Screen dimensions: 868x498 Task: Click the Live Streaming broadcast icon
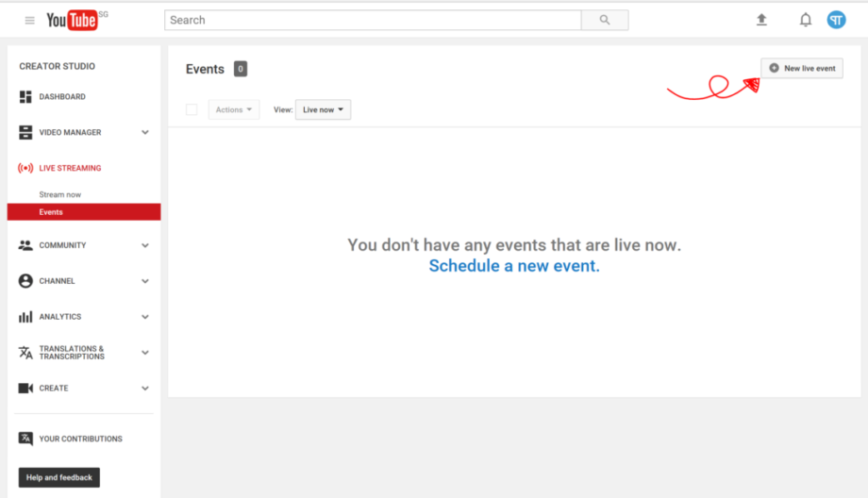click(25, 168)
